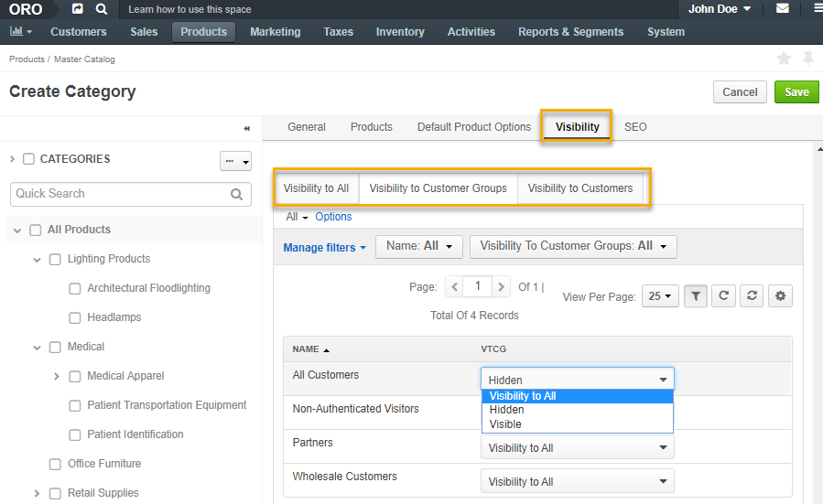The height and width of the screenshot is (504, 823).
Task: Collapse the category sidebar with double-arrow icon
Action: [x=246, y=129]
